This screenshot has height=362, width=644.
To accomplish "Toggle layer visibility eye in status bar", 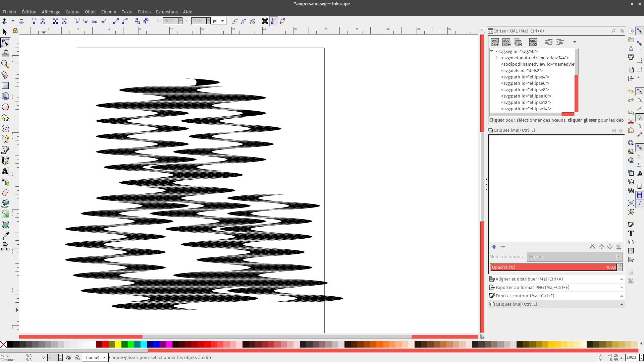I will click(x=69, y=358).
